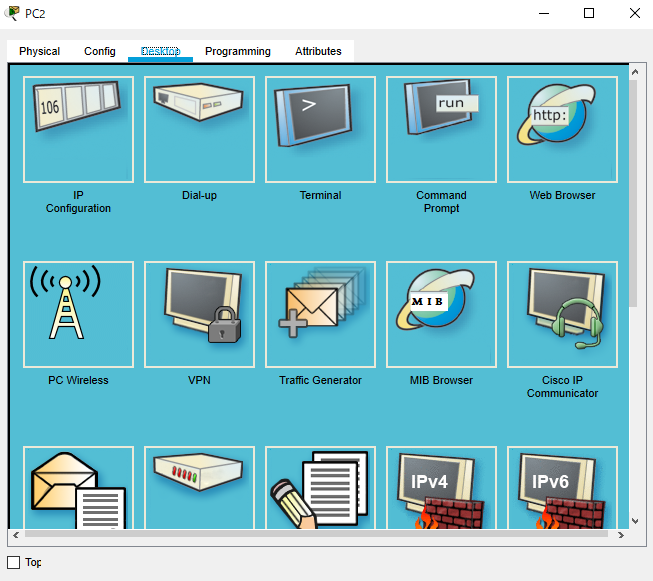Image resolution: width=653 pixels, height=581 pixels.
Task: Click the 'Cisco IP Communicator' label text
Action: (562, 387)
